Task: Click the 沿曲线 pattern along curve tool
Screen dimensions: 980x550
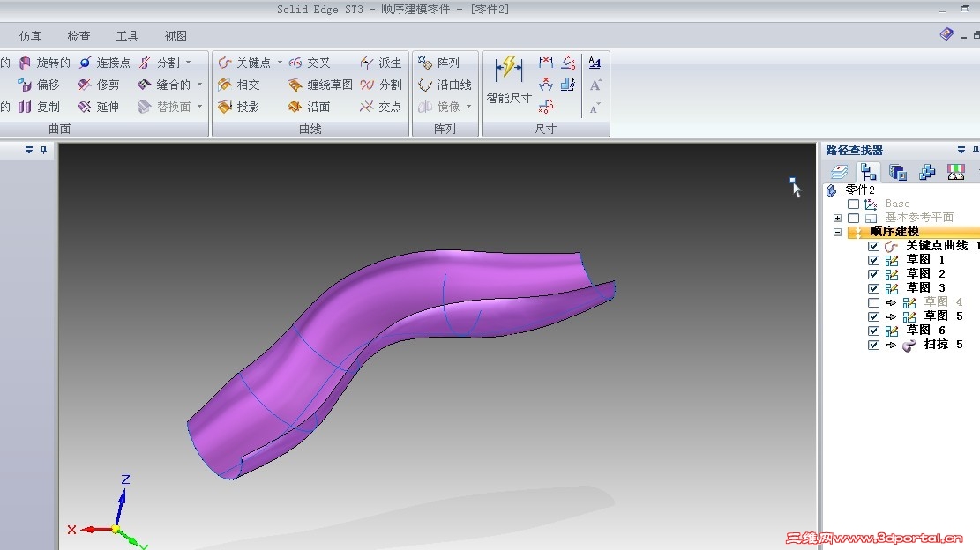Action: [445, 85]
